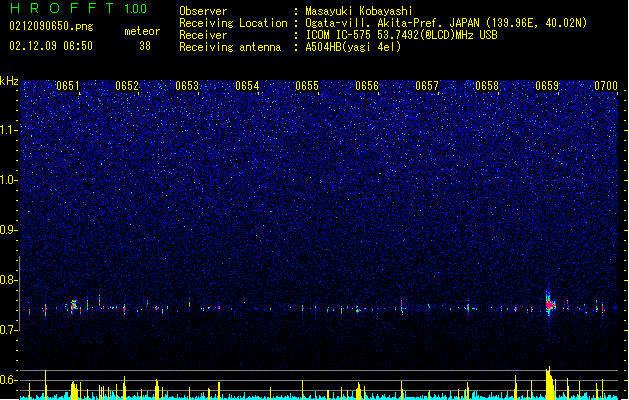Click the 0652 time marker
Screen dimensions: 629x400
(127, 86)
